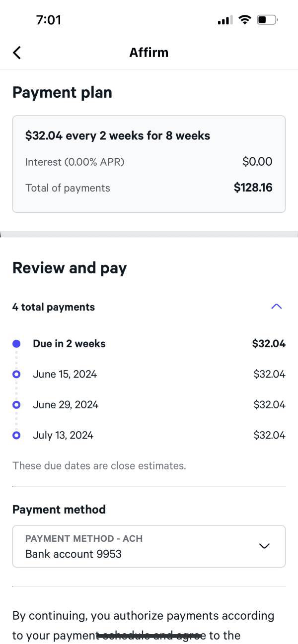This screenshot has width=298, height=644.
Task: Go back using the top-left arrow
Action: click(x=17, y=53)
